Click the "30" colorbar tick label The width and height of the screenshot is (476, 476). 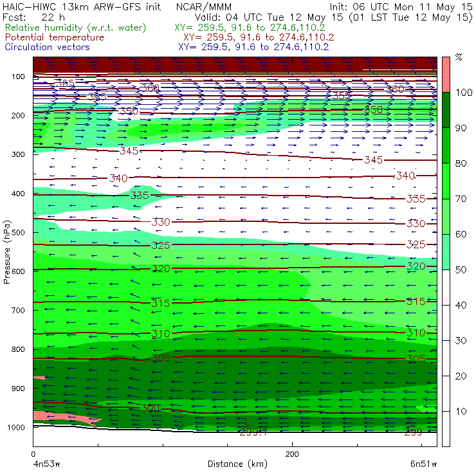(x=461, y=341)
